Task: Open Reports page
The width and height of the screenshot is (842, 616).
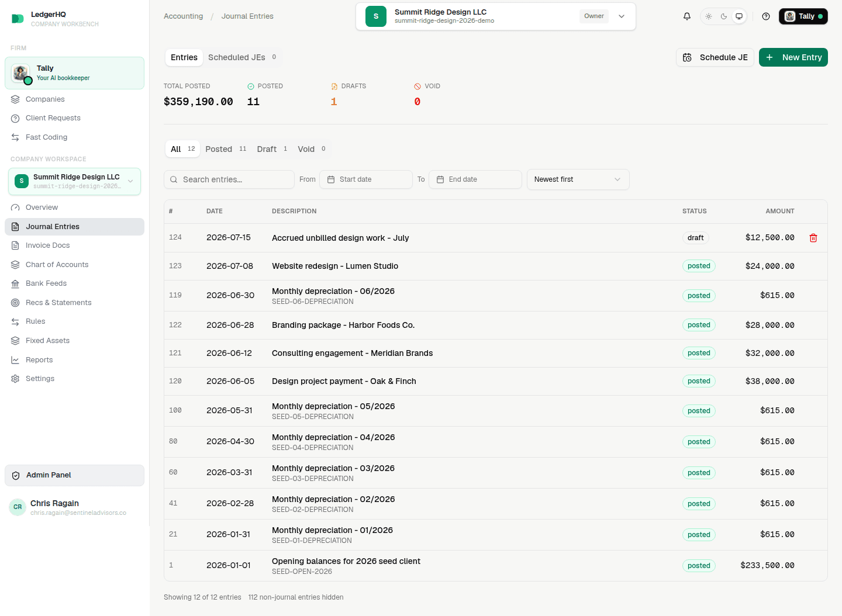Action: point(74,360)
